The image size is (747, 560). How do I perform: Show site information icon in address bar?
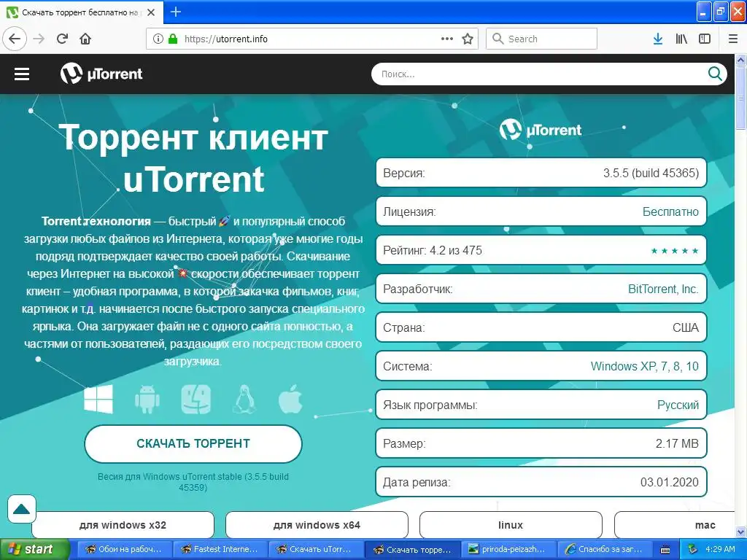(158, 39)
